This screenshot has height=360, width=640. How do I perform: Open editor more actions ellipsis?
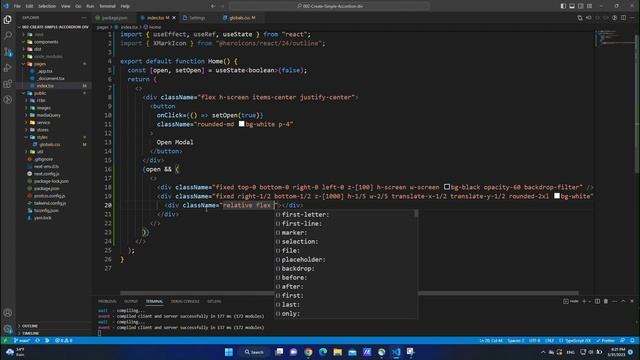(x=632, y=18)
